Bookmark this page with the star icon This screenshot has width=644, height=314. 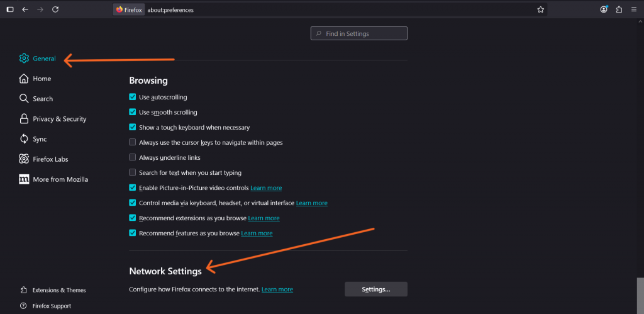click(x=540, y=9)
